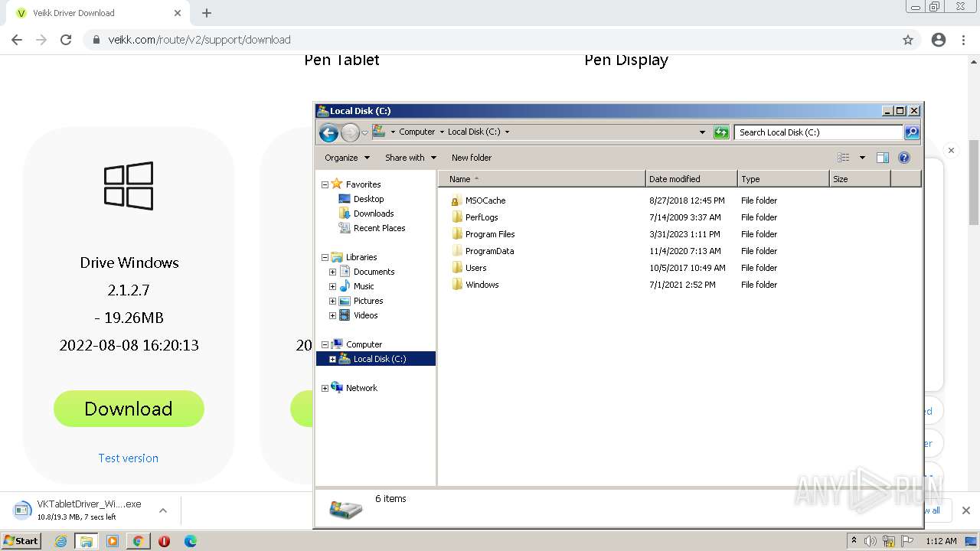Sort by Size column header
The height and width of the screenshot is (551, 980).
point(860,179)
